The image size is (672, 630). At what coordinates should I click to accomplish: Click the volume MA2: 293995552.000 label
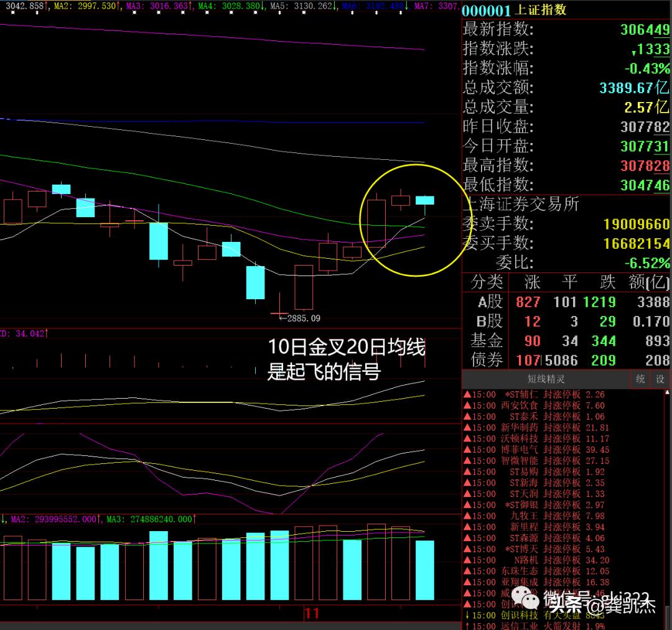click(x=55, y=519)
